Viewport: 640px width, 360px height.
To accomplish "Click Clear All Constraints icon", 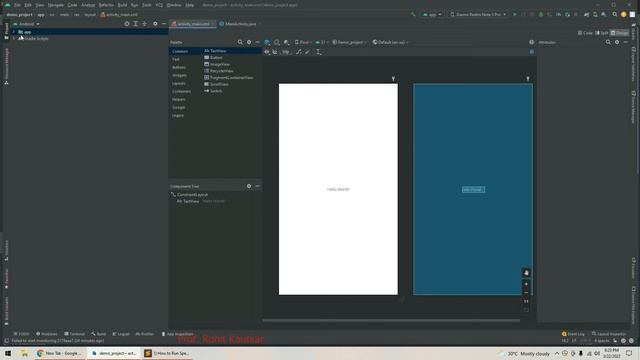I will (299, 52).
